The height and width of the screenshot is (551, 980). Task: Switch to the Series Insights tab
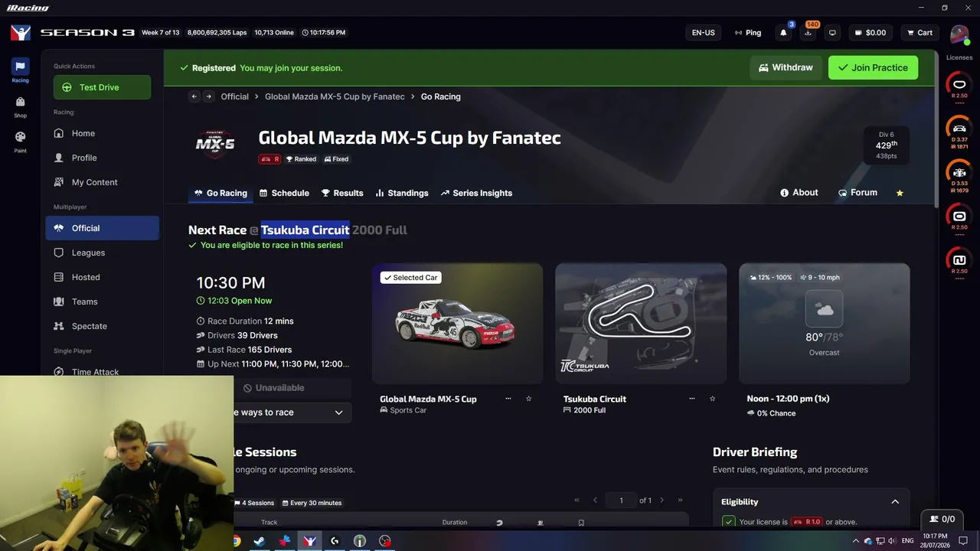476,193
